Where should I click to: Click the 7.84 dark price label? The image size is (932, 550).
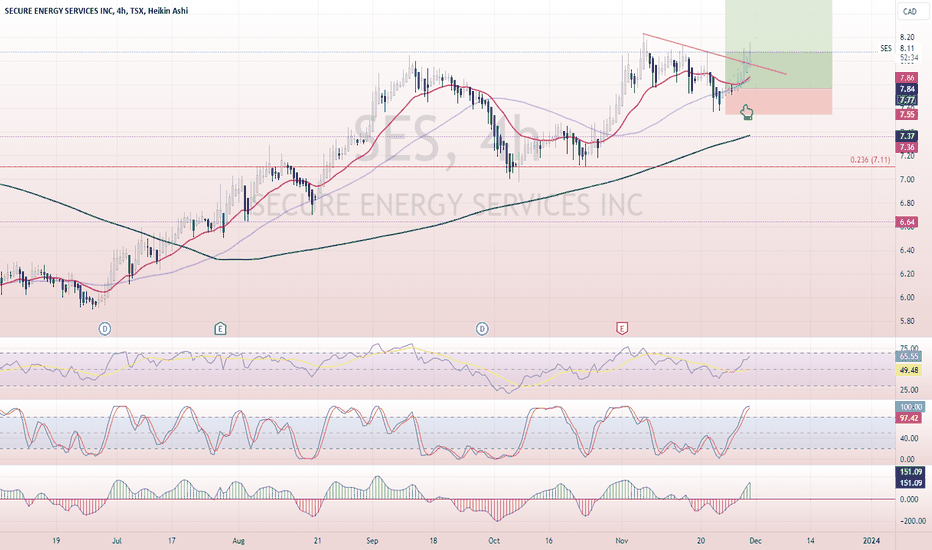click(907, 89)
